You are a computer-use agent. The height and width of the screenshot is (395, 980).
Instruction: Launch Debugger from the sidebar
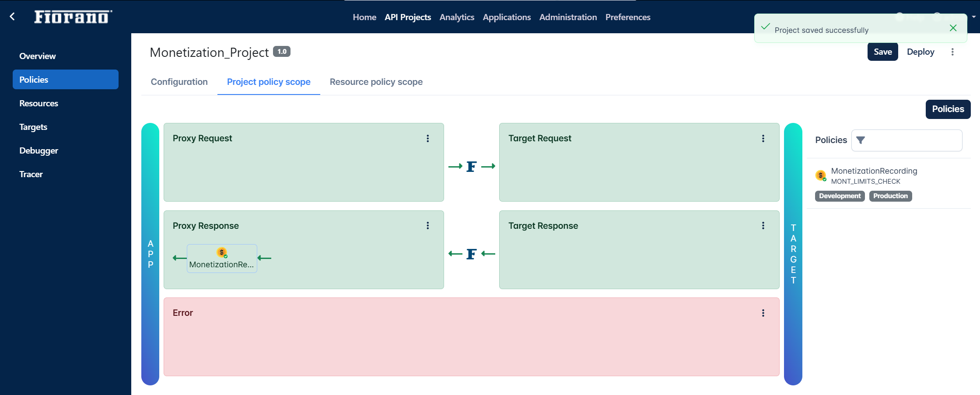coord(66,150)
